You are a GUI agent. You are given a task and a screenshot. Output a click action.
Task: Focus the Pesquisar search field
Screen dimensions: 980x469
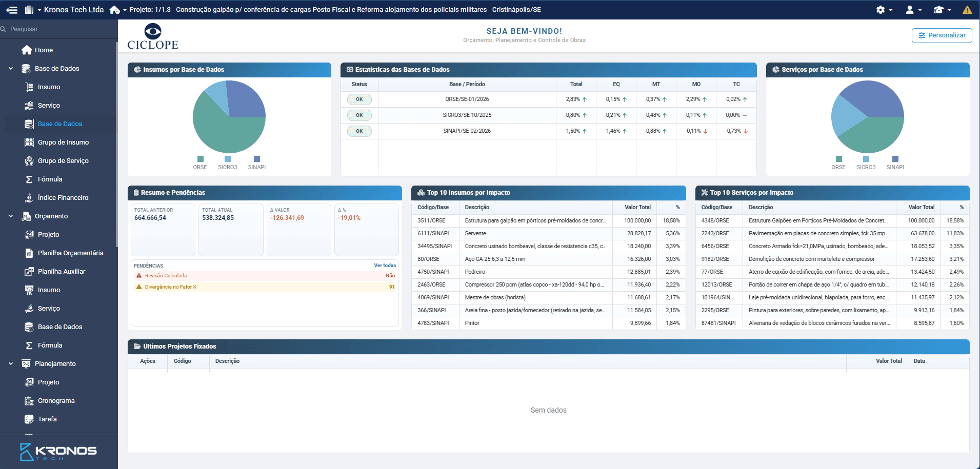(59, 29)
